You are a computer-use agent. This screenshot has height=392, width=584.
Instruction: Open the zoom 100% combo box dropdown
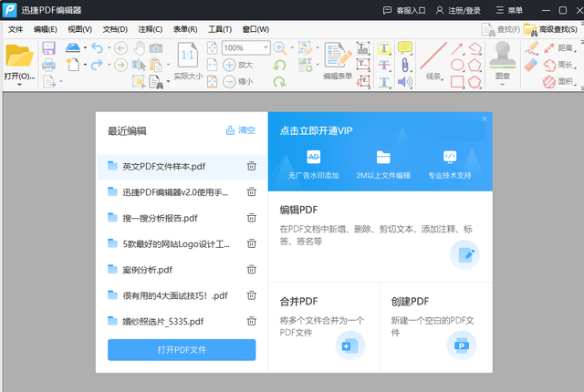tap(266, 47)
